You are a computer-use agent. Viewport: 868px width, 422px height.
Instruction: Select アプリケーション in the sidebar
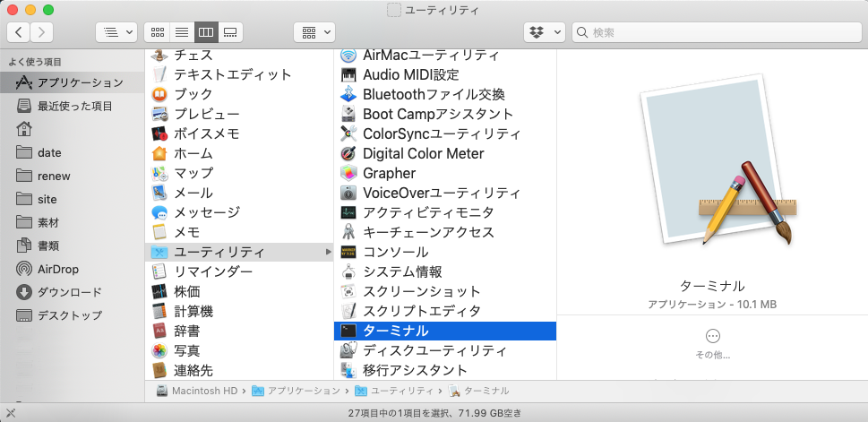72,83
